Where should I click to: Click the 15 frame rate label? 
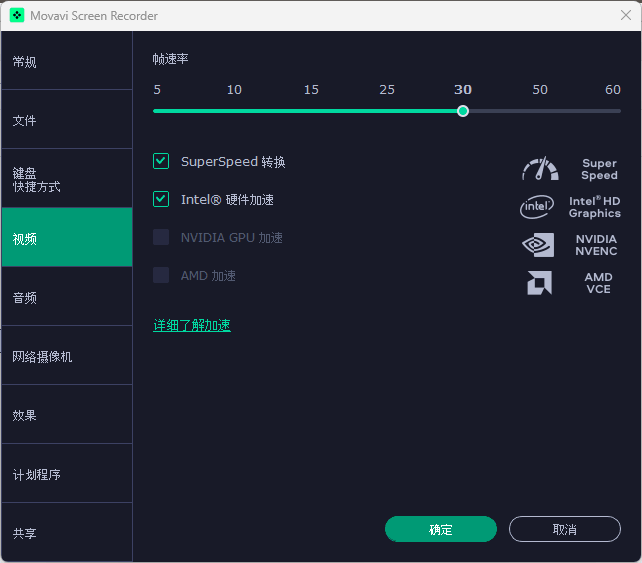tap(311, 90)
